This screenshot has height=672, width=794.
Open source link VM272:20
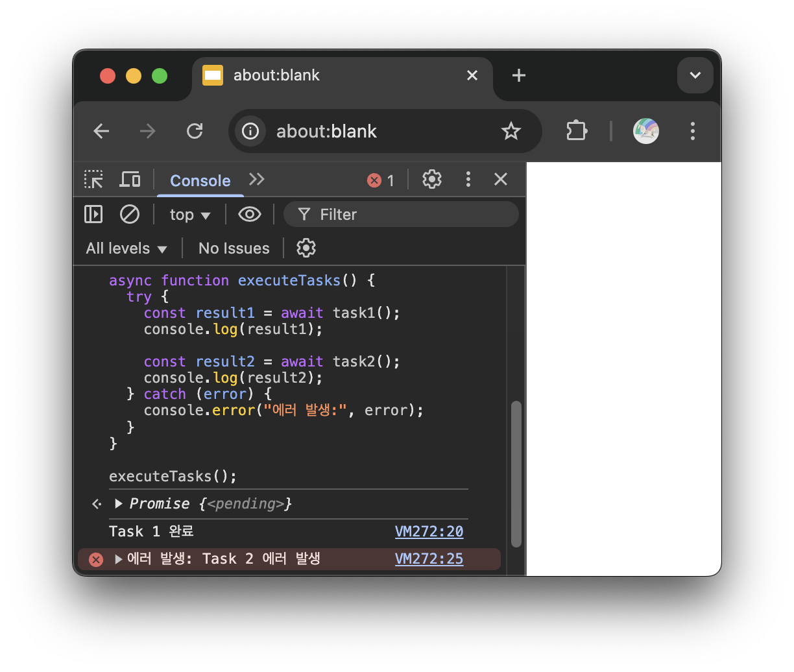click(x=429, y=531)
